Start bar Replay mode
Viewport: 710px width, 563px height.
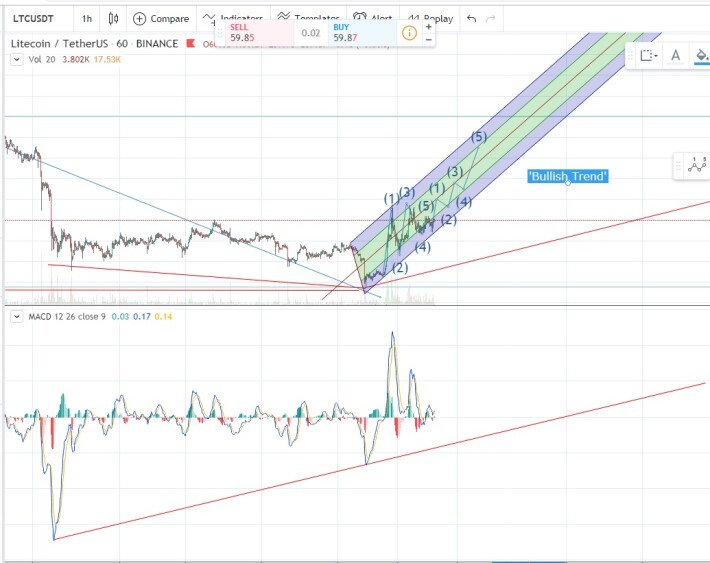430,19
